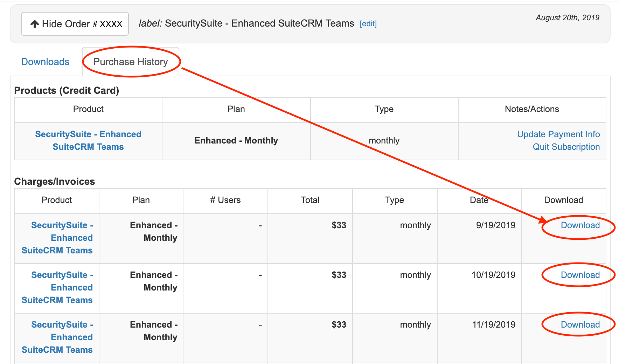
Task: Click the [edit] label link
Action: tap(368, 24)
